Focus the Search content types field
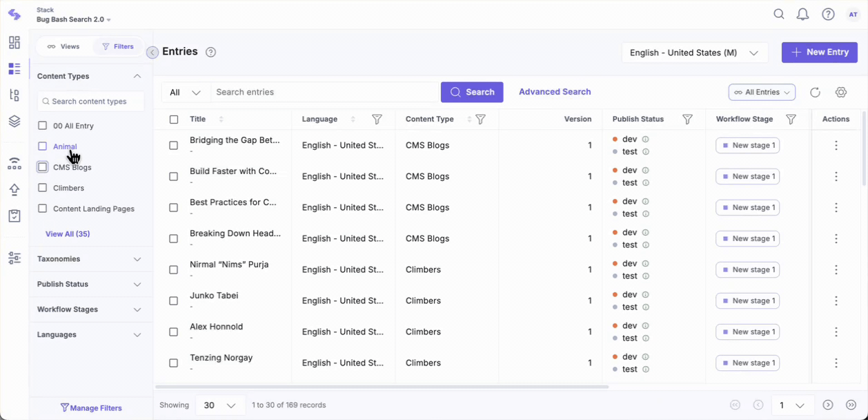Screen dimensions: 868x420 [x=91, y=102]
